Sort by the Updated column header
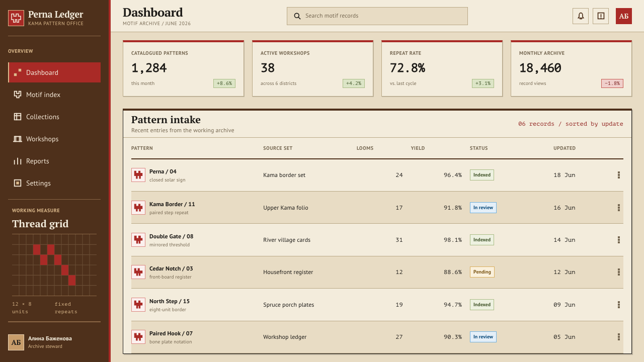644x362 pixels. [x=565, y=148]
